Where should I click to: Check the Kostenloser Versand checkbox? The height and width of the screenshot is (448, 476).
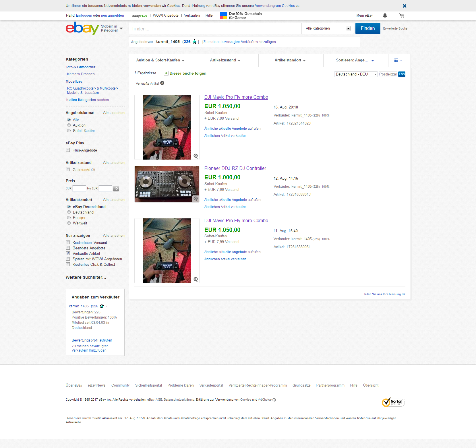(x=68, y=243)
